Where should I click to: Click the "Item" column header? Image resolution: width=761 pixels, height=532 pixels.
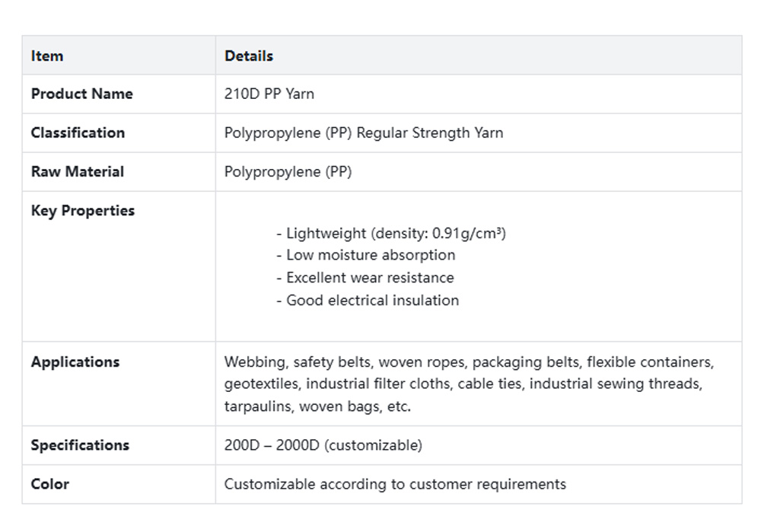point(47,56)
